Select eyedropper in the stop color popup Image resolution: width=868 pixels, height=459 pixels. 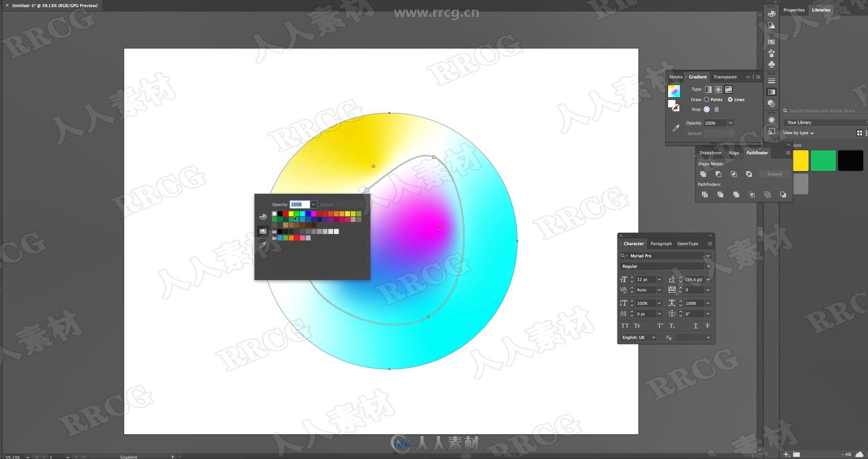coord(263,245)
